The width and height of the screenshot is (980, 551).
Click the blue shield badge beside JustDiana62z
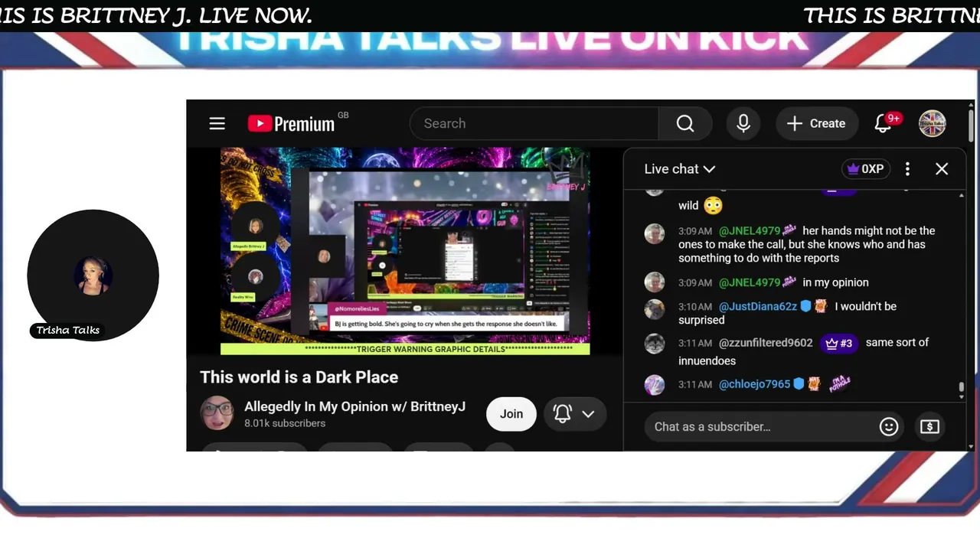805,306
